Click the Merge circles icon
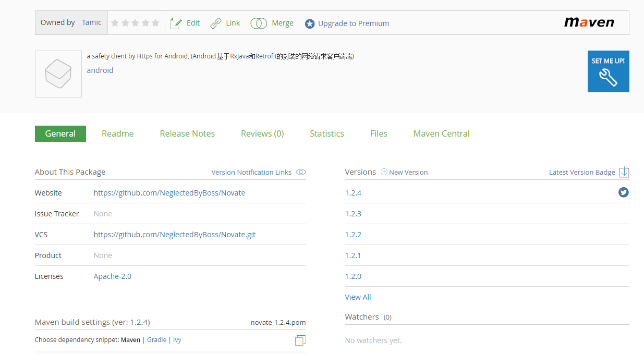This screenshot has width=644, height=354. (x=259, y=23)
